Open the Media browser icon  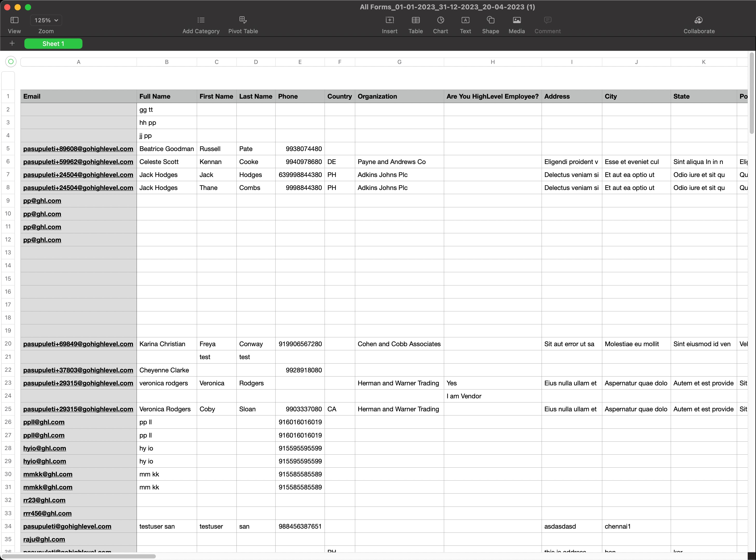click(516, 20)
